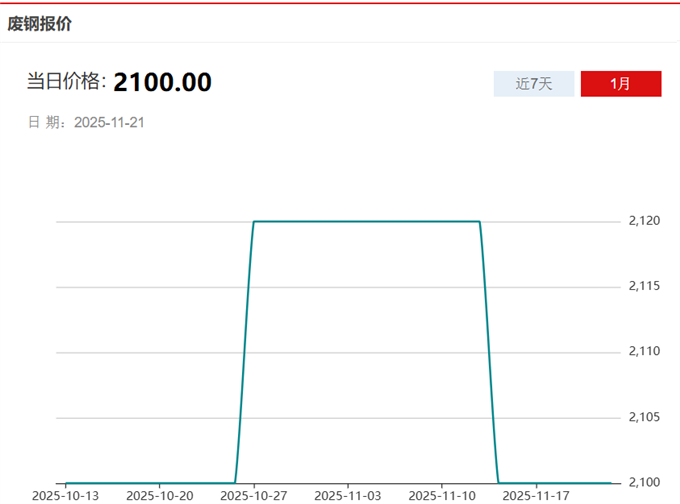This screenshot has width=680, height=504.
Task: Switch to the 近7天 range tab
Action: (533, 84)
